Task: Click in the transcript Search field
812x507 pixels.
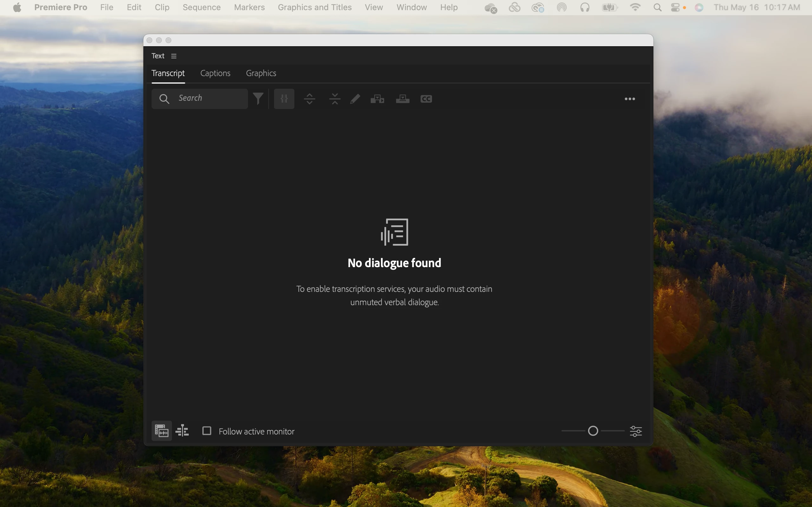Action: [x=211, y=98]
